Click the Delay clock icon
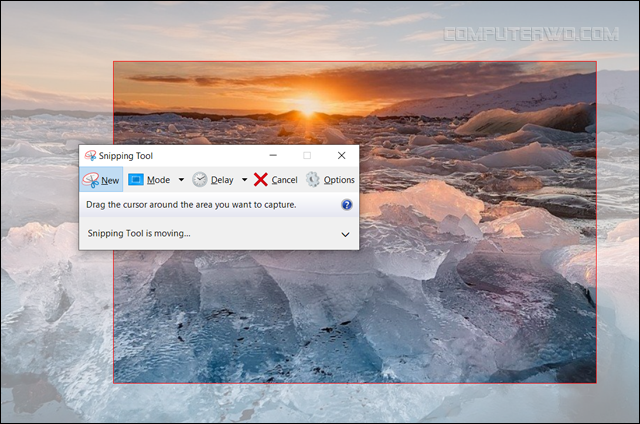Screen dimensions: 640x424 point(200,180)
